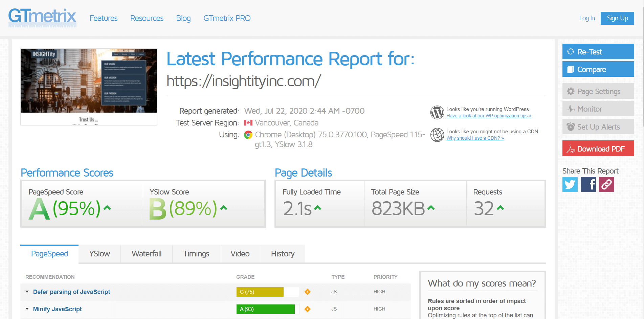
Task: Click the Sign Up button
Action: [x=617, y=18]
